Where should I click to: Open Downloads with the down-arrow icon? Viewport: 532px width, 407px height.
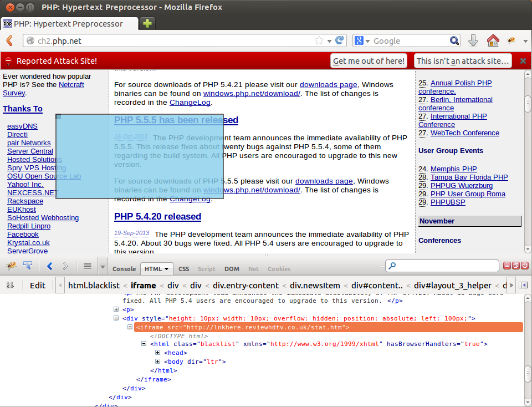tap(473, 40)
